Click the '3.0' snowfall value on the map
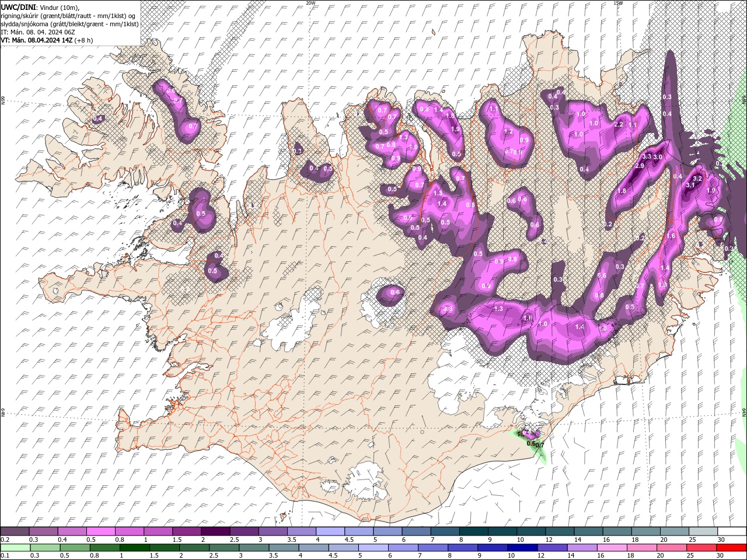The image size is (747, 560). pyautogui.click(x=657, y=157)
